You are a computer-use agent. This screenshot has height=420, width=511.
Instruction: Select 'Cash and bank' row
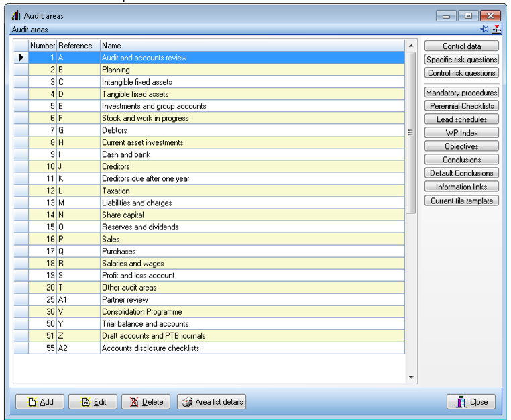click(x=209, y=154)
